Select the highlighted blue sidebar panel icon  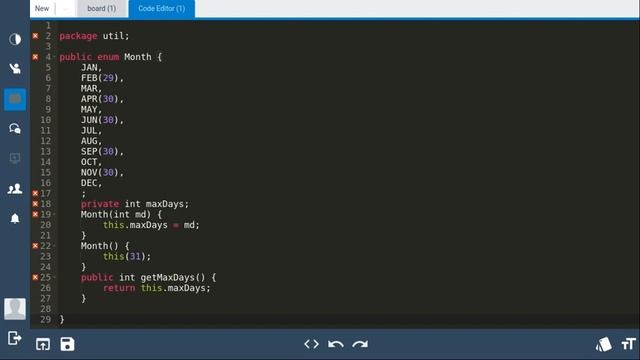(x=15, y=99)
